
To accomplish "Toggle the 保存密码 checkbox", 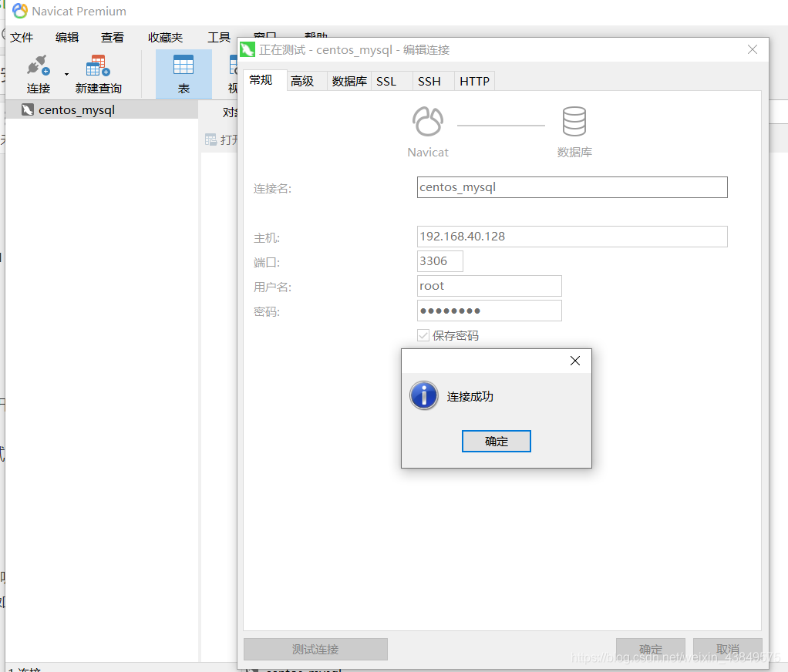I will click(423, 335).
